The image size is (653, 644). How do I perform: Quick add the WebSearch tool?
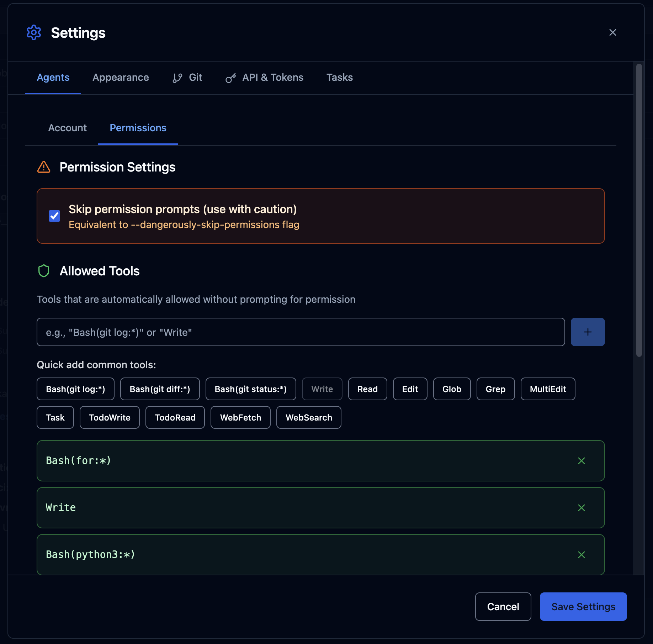308,417
